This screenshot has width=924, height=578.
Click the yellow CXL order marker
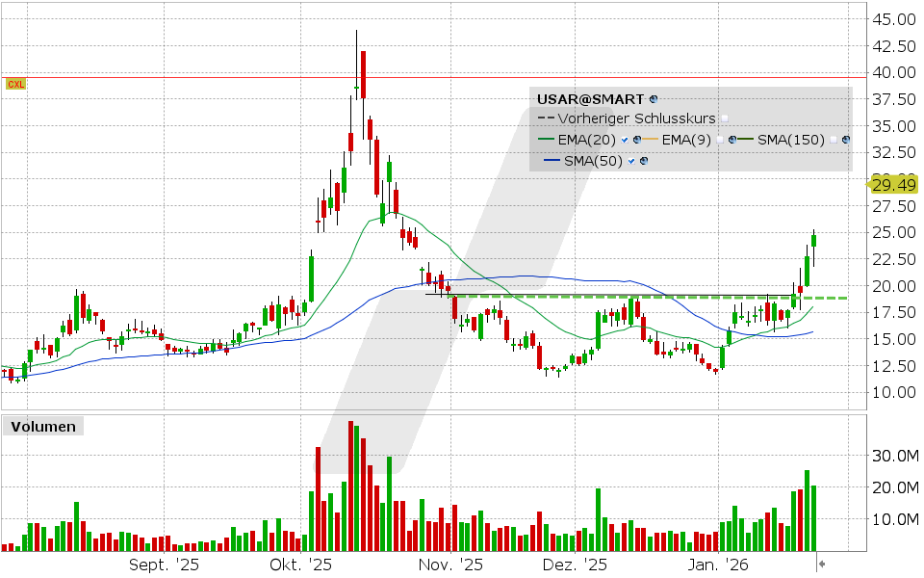15,84
